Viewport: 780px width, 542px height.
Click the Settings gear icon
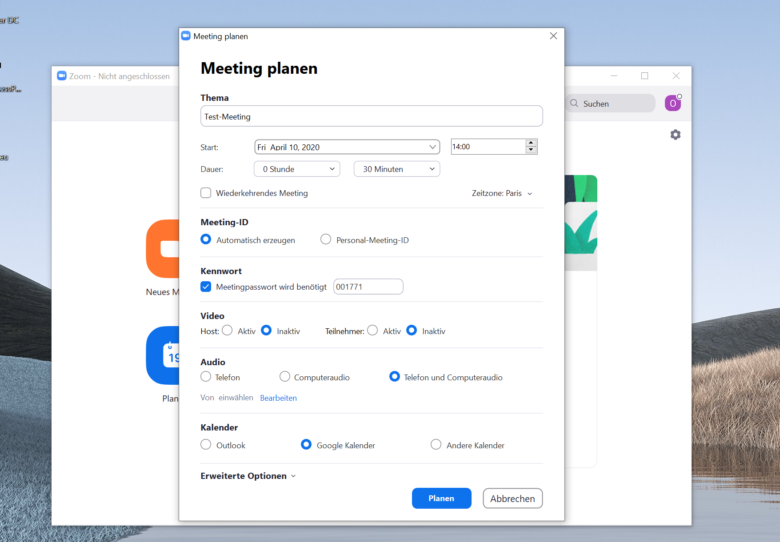coord(675,134)
